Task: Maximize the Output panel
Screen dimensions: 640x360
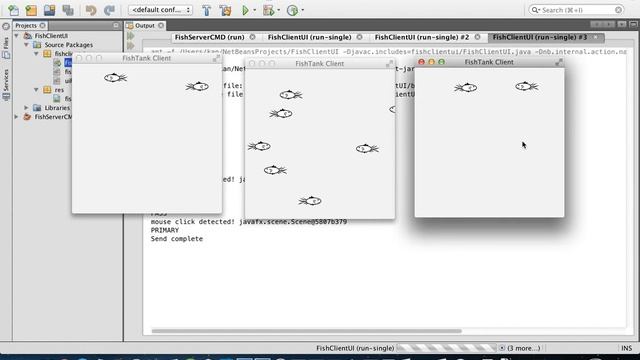Action: (633, 25)
